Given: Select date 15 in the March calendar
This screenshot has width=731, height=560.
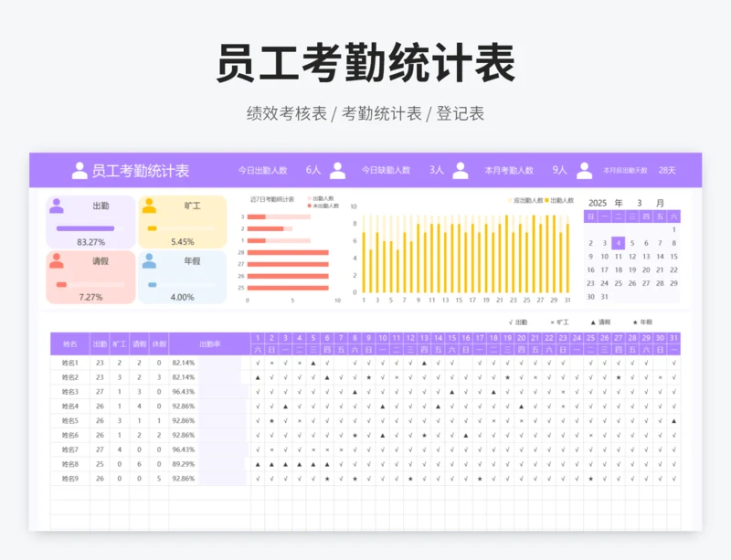Looking at the screenshot, I should 673,257.
